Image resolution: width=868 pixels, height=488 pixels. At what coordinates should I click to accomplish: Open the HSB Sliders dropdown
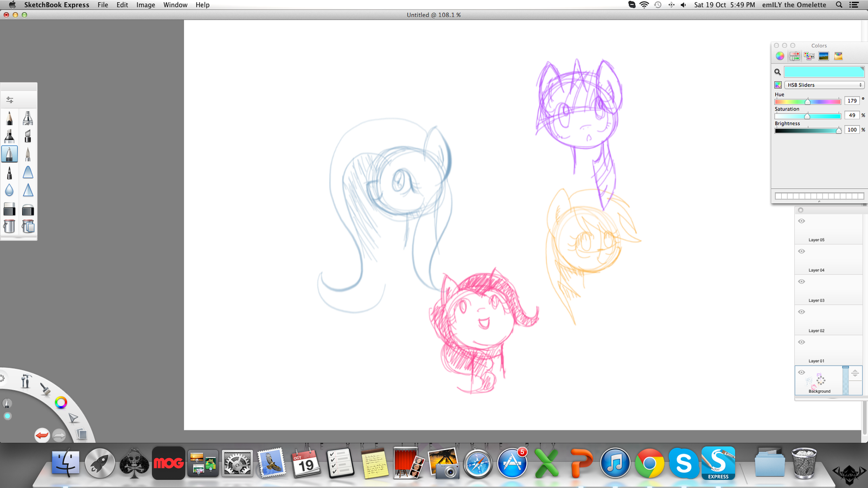point(825,85)
